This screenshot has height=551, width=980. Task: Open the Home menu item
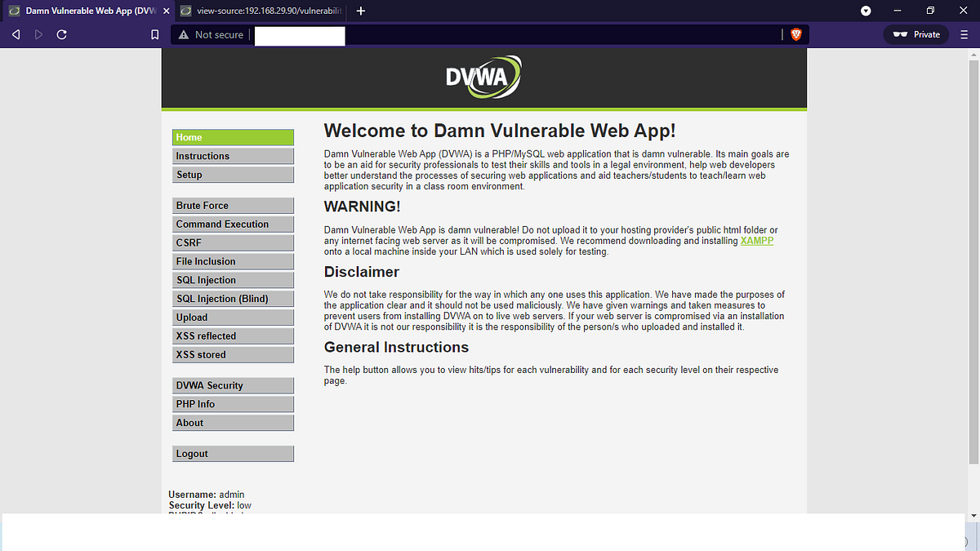233,137
